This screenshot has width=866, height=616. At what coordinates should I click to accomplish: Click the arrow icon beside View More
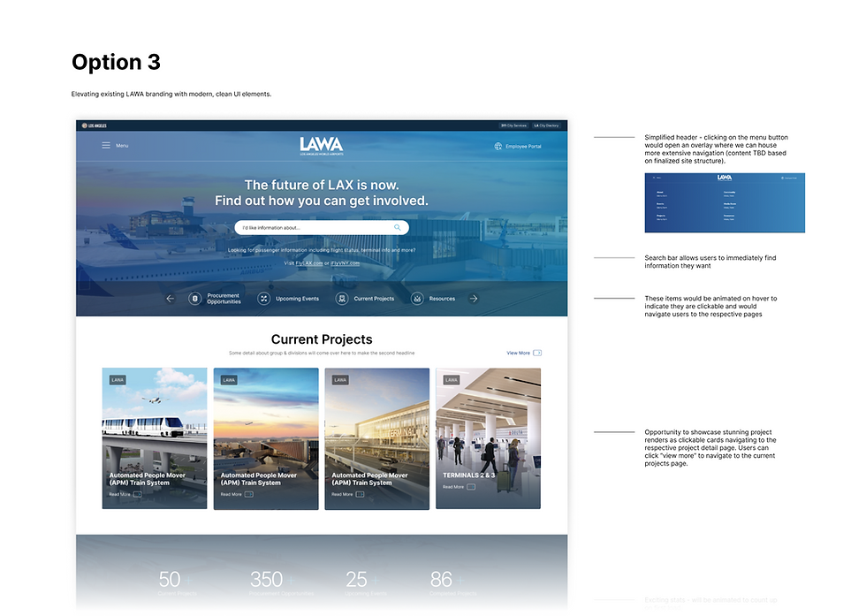point(537,353)
